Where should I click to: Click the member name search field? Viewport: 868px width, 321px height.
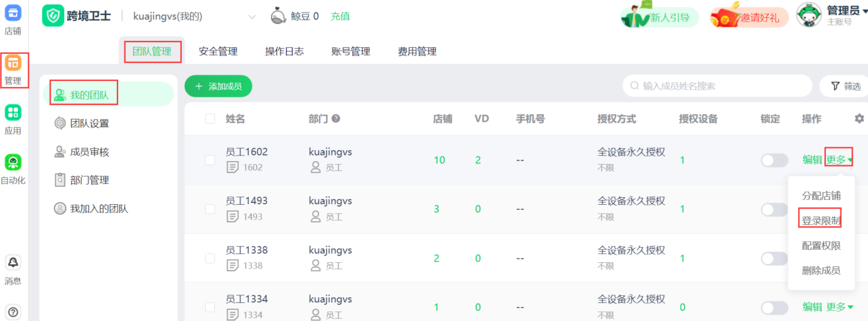(719, 86)
